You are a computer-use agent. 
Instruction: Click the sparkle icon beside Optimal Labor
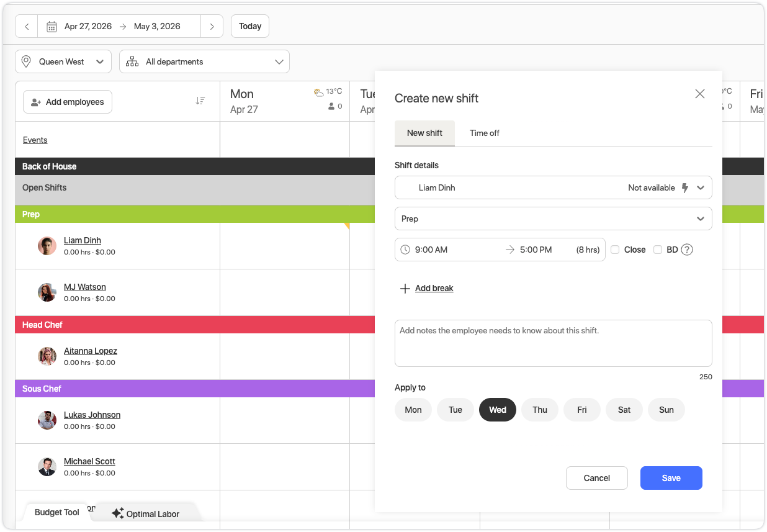(x=117, y=513)
